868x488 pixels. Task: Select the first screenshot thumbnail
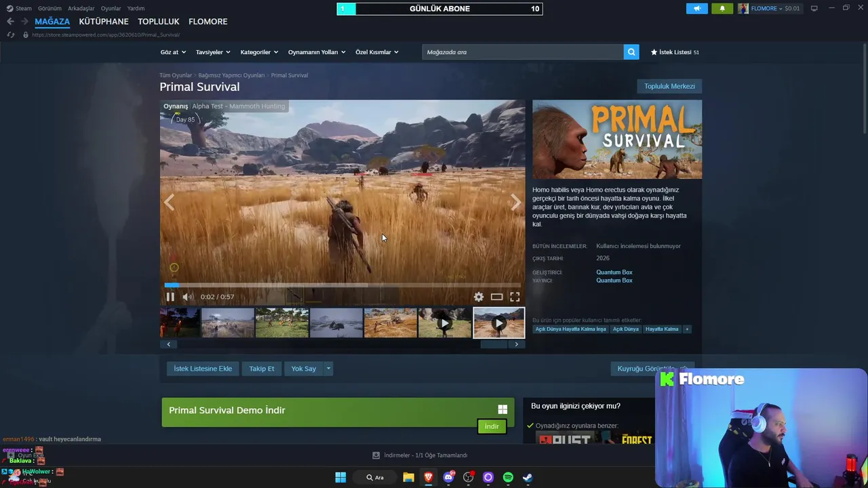(x=180, y=323)
